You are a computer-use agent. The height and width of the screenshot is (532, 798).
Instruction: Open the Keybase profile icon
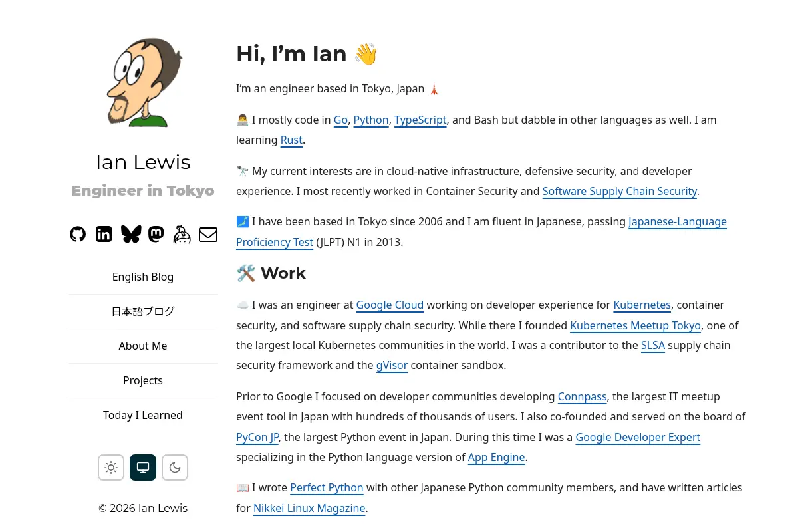coord(182,234)
